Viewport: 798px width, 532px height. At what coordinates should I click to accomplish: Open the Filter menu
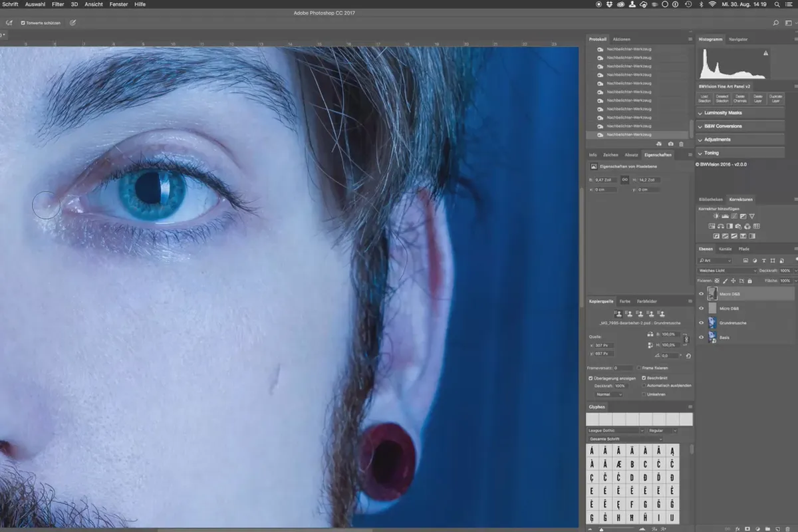[x=58, y=4]
